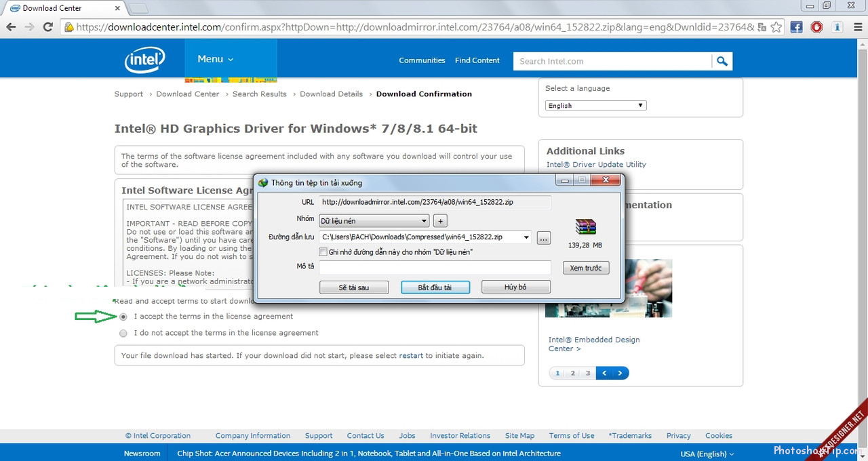Click the 'Mô tả' description field
868x461 pixels.
point(435,266)
